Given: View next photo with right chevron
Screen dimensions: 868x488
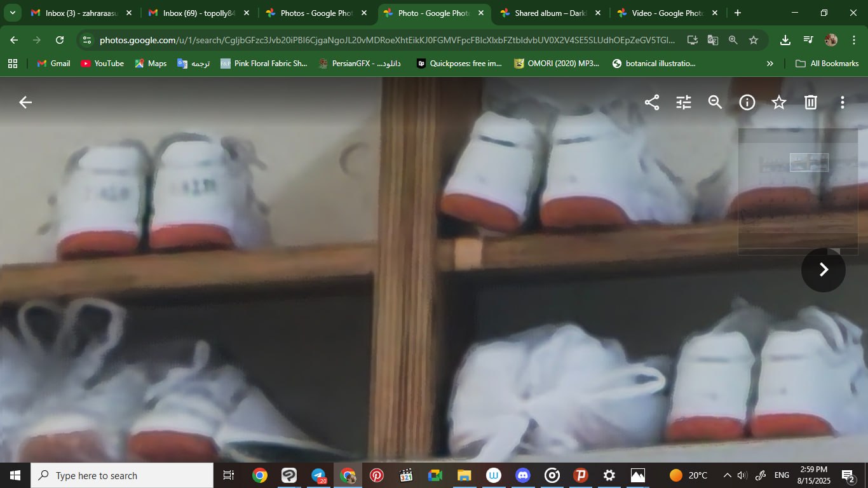Looking at the screenshot, I should pos(824,269).
